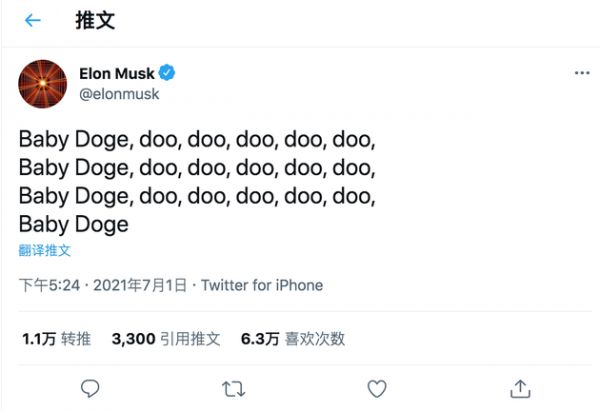Click the 2021年7月1日 date
Screen dimensions: 600x411
pyautogui.click(x=140, y=285)
